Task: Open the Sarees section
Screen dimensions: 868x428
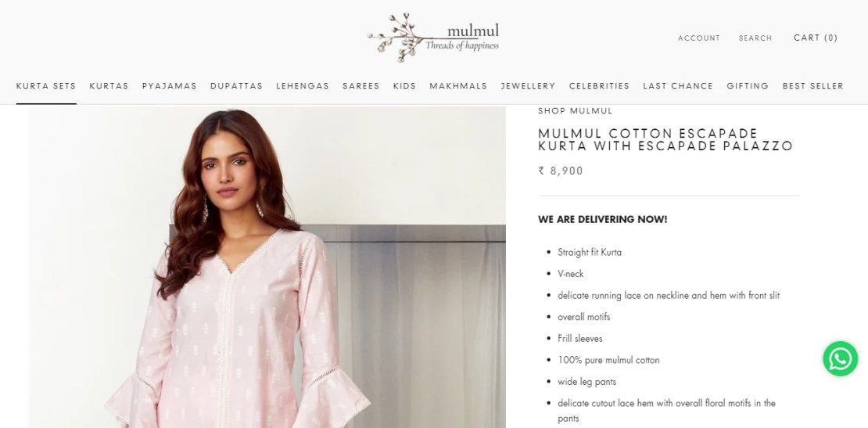Action: (361, 86)
